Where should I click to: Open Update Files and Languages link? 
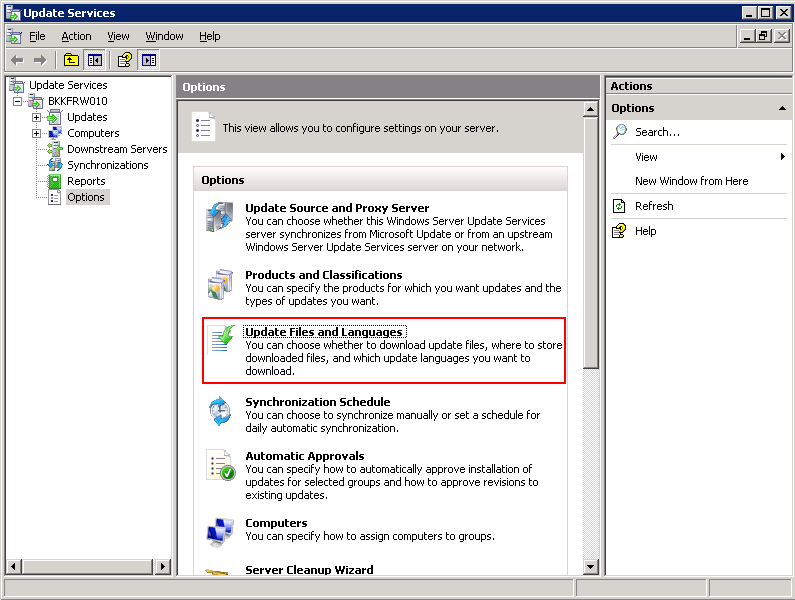tap(324, 332)
